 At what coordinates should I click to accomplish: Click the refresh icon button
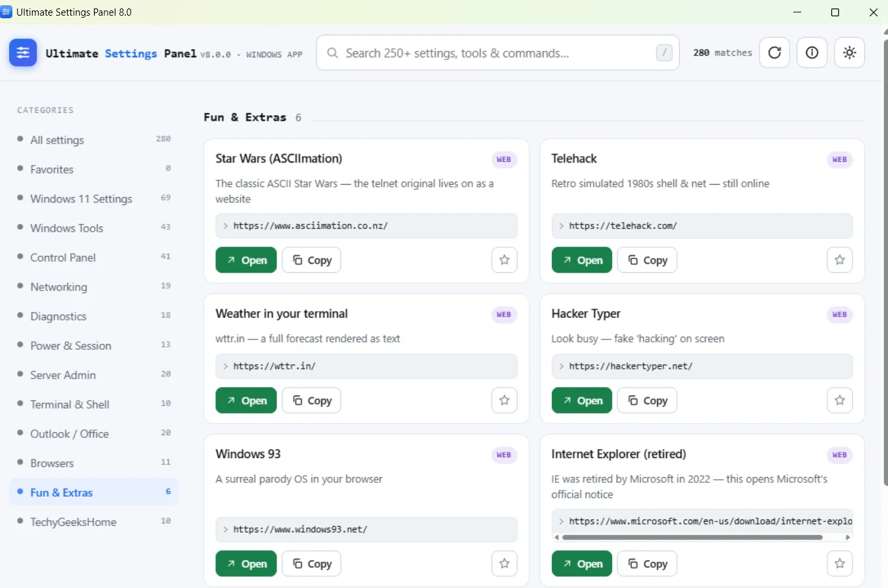[x=774, y=53]
